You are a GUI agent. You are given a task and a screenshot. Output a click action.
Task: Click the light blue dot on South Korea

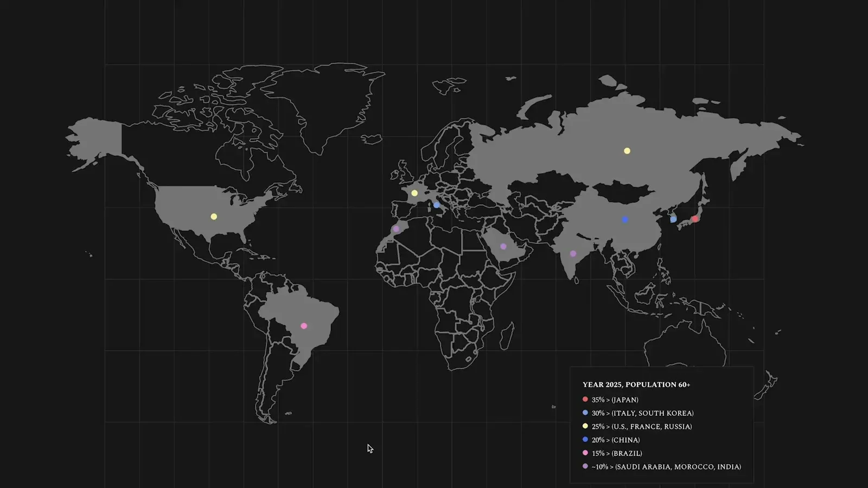tap(673, 220)
